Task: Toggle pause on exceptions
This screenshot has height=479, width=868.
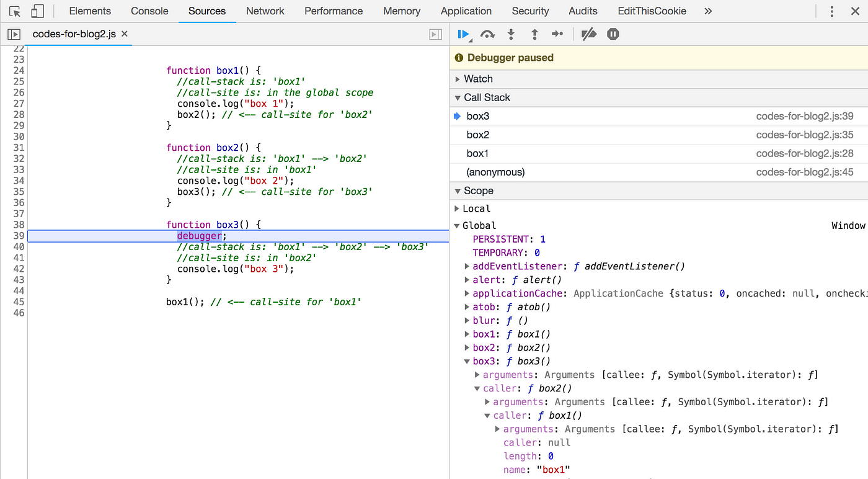Action: pyautogui.click(x=613, y=34)
